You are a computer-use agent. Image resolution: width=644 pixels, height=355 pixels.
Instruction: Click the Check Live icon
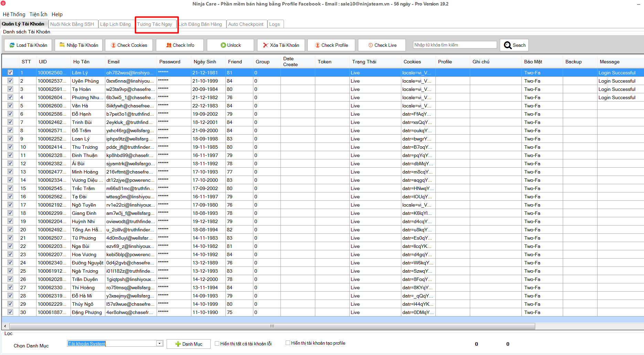371,45
